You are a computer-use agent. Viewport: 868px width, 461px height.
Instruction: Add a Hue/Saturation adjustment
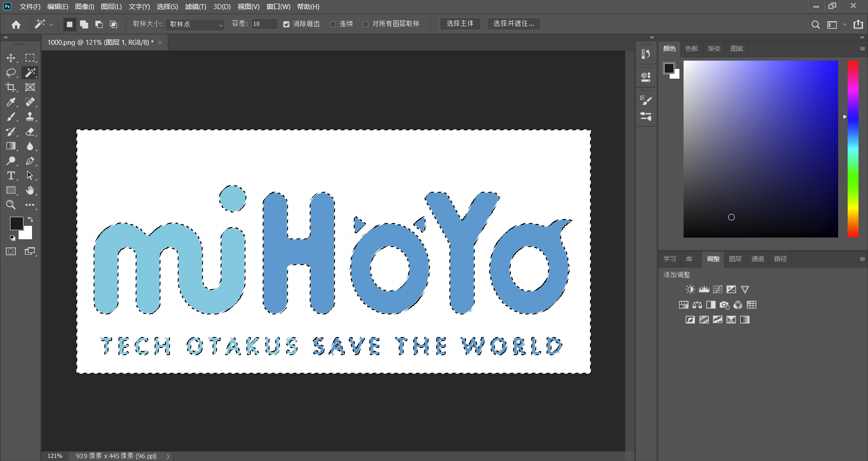684,305
